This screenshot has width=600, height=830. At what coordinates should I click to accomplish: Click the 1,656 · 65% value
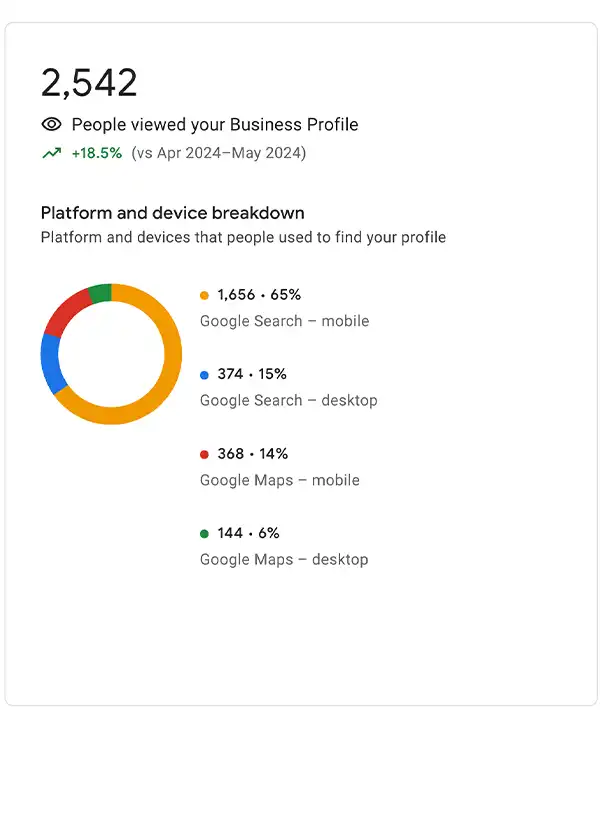pos(259,294)
